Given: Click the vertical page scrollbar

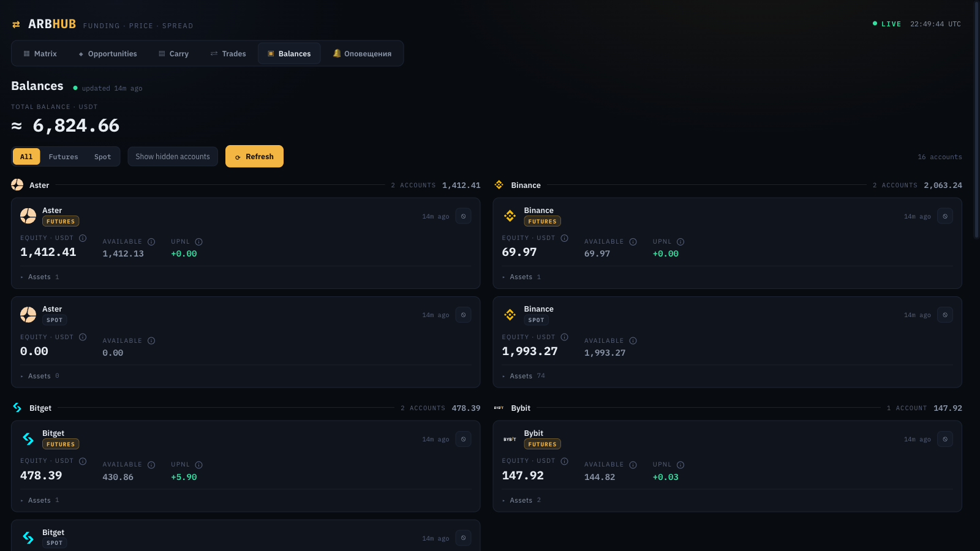Looking at the screenshot, I should tap(976, 119).
